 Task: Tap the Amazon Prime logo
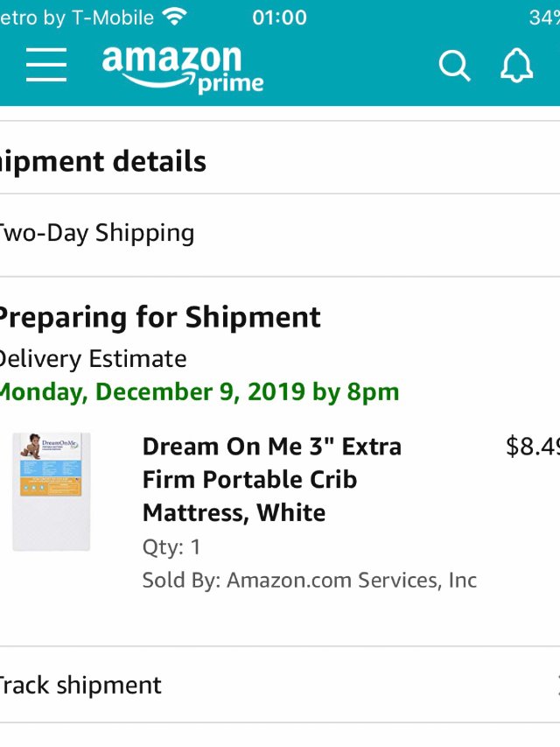[182, 68]
